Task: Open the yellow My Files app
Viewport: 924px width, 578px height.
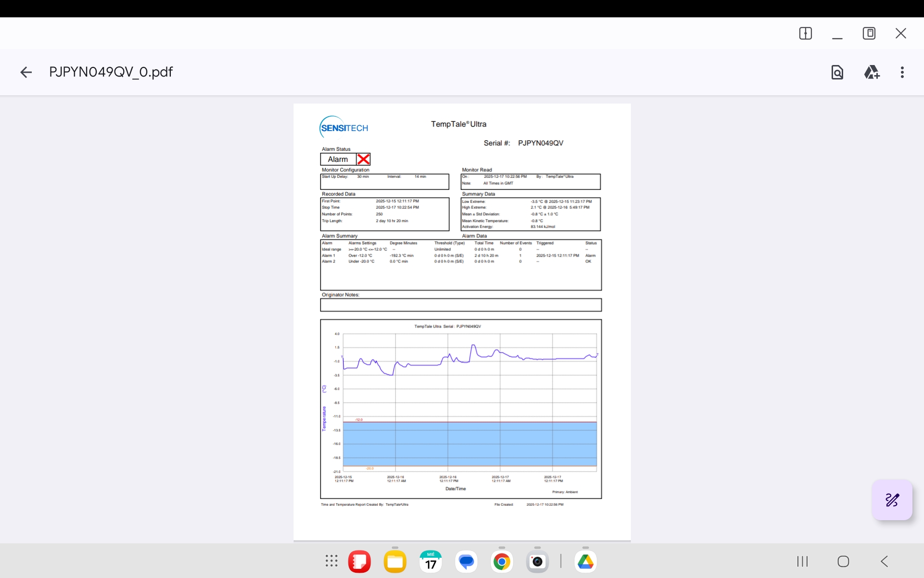Action: (395, 561)
